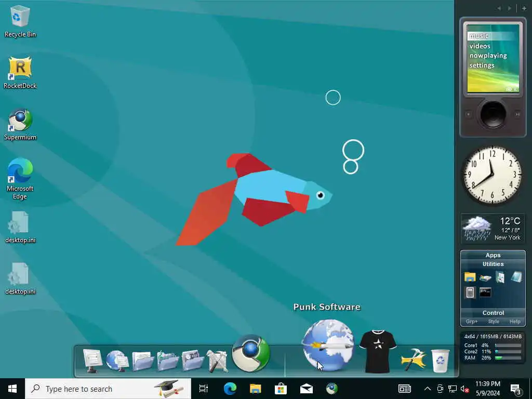Add a gadget with the plus button
Screen dimensions: 532x399
pos(524,8)
